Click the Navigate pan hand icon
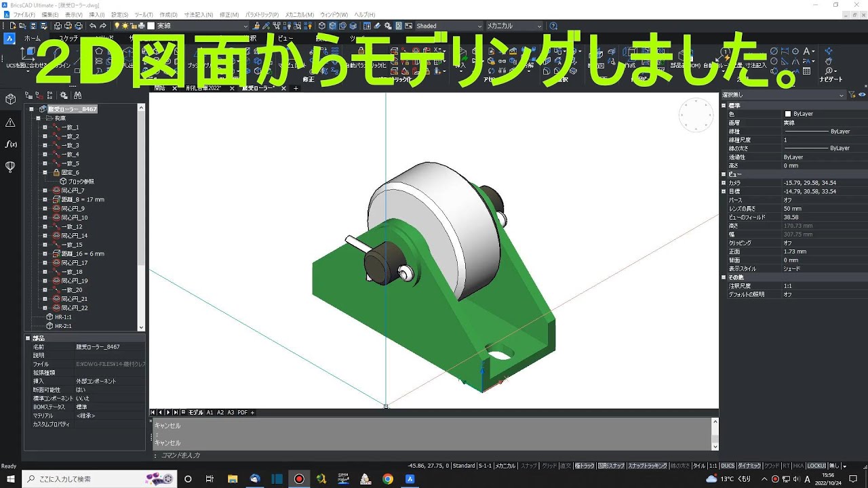 (x=829, y=61)
